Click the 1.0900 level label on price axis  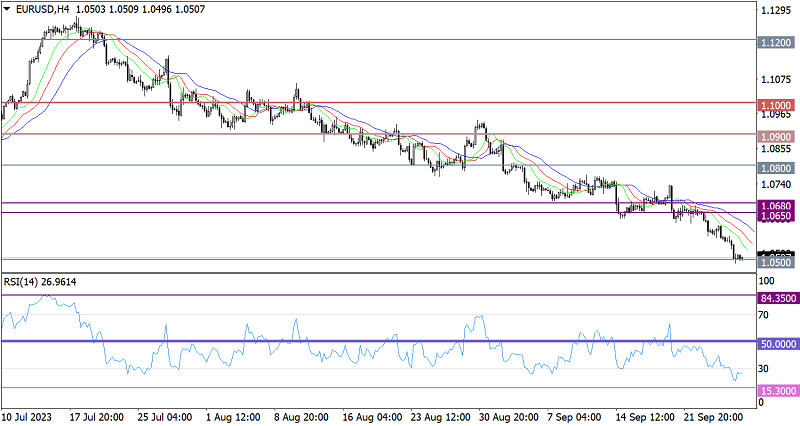(x=776, y=137)
